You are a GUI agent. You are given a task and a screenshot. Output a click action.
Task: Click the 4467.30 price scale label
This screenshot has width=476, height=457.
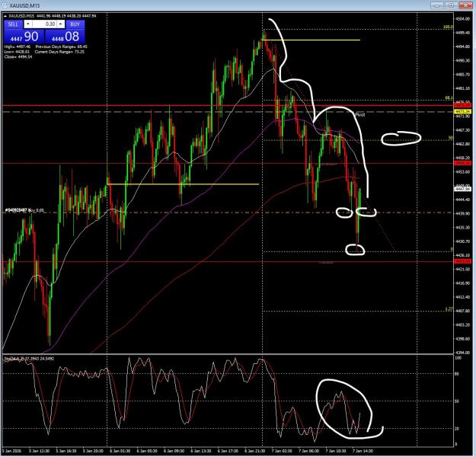pyautogui.click(x=462, y=130)
